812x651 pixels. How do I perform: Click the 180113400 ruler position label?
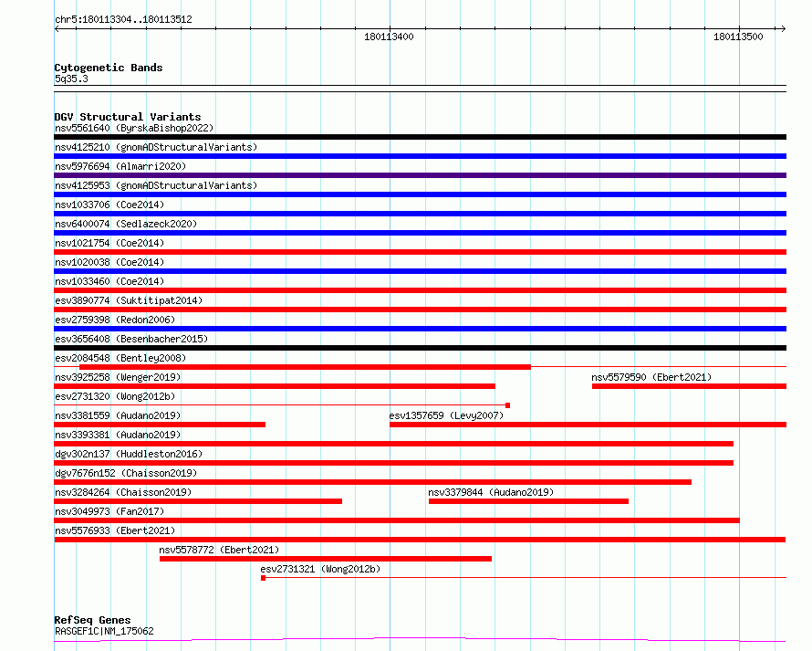[389, 37]
